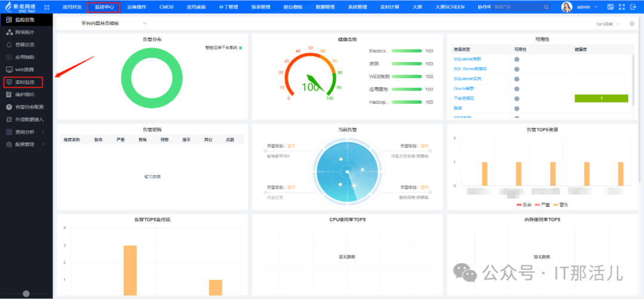The height and width of the screenshot is (299, 644).
Task: Click the green 告警分布 donut ring
Action: tap(125, 77)
